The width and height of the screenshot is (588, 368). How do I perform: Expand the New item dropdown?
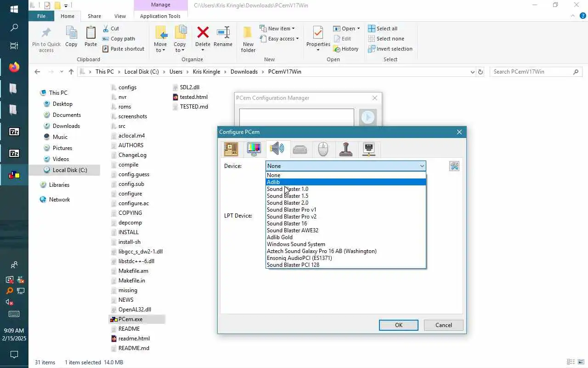pyautogui.click(x=277, y=29)
